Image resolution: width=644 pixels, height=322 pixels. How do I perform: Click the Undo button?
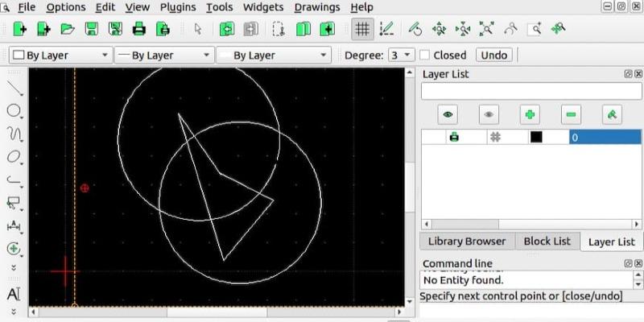coord(493,56)
